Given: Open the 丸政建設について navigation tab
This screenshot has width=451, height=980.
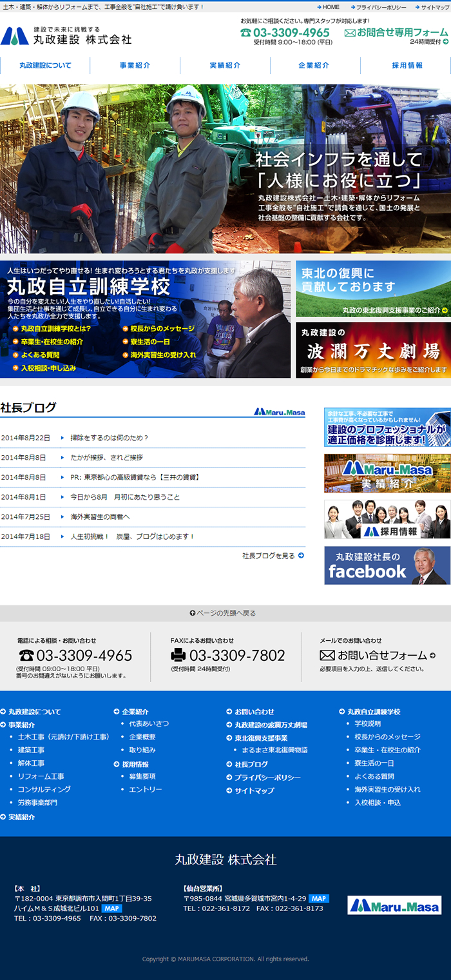Looking at the screenshot, I should tap(45, 66).
